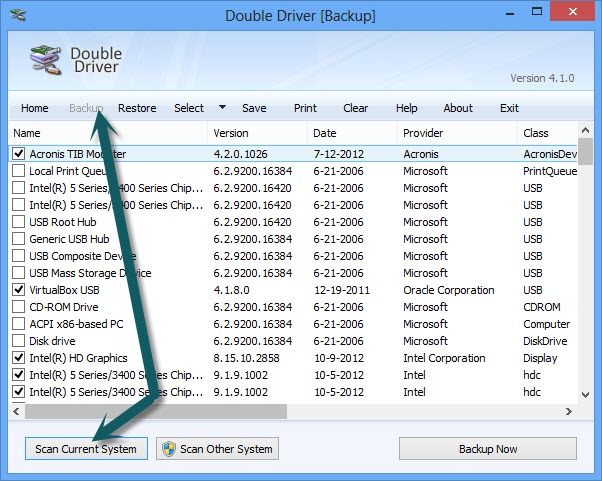This screenshot has width=602, height=481.
Task: Click the Select menu item
Action: 189,108
